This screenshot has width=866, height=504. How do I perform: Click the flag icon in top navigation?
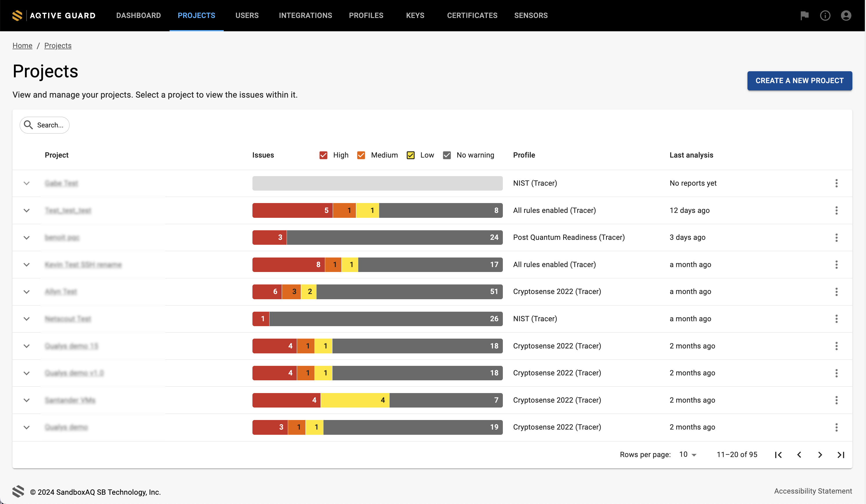click(805, 15)
